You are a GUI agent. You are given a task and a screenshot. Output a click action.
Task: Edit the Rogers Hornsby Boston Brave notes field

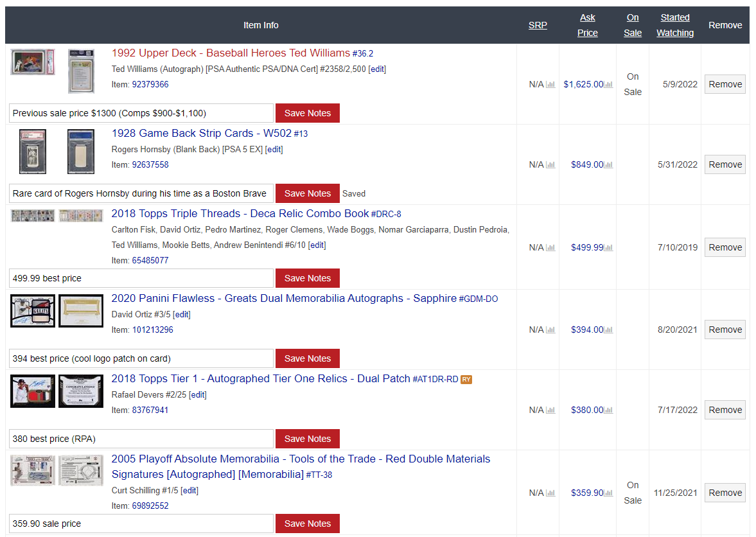coord(141,193)
